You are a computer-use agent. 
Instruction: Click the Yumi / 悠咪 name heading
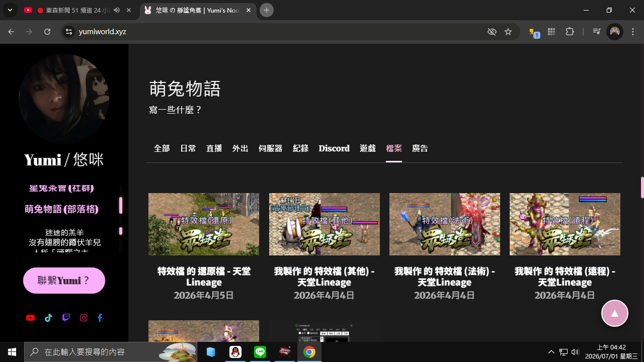(64, 160)
